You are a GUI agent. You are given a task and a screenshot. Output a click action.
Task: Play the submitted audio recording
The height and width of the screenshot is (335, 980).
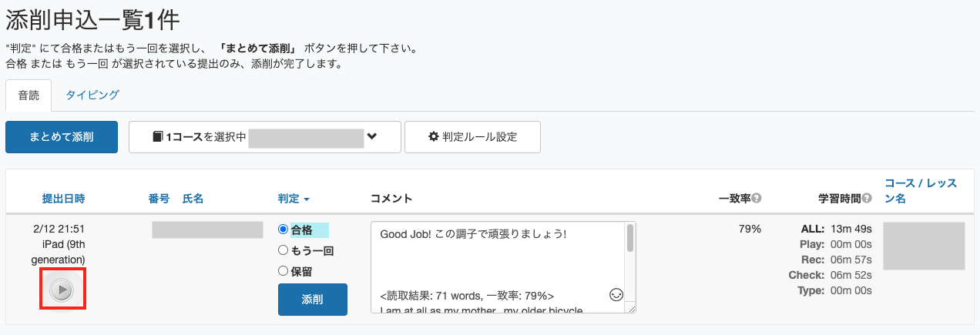tap(62, 290)
